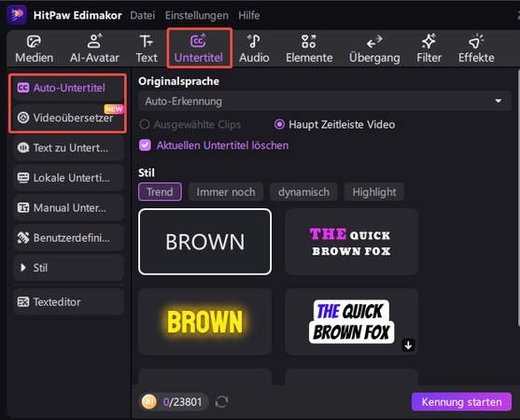Open the Filter tool
This screenshot has height=420, width=520.
point(429,49)
